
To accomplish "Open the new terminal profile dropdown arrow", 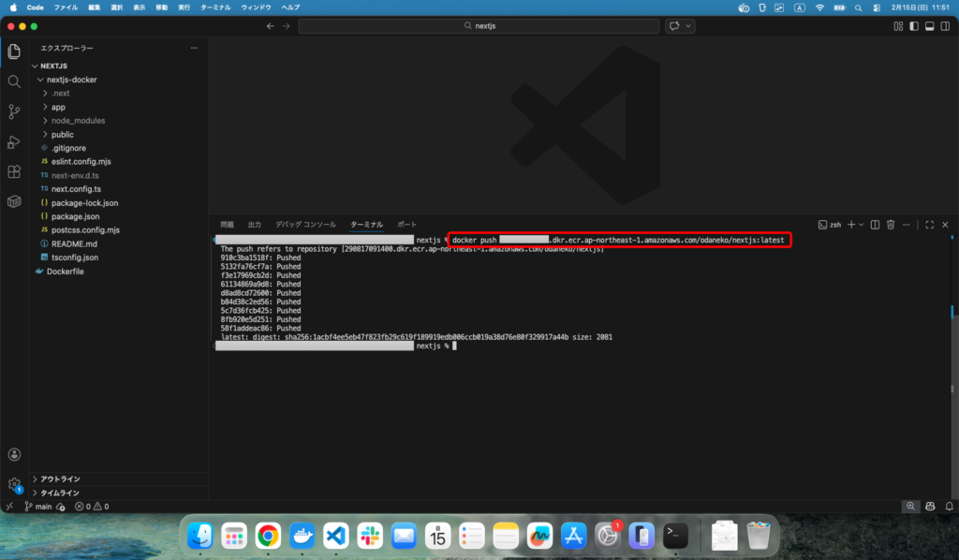I will coord(862,225).
